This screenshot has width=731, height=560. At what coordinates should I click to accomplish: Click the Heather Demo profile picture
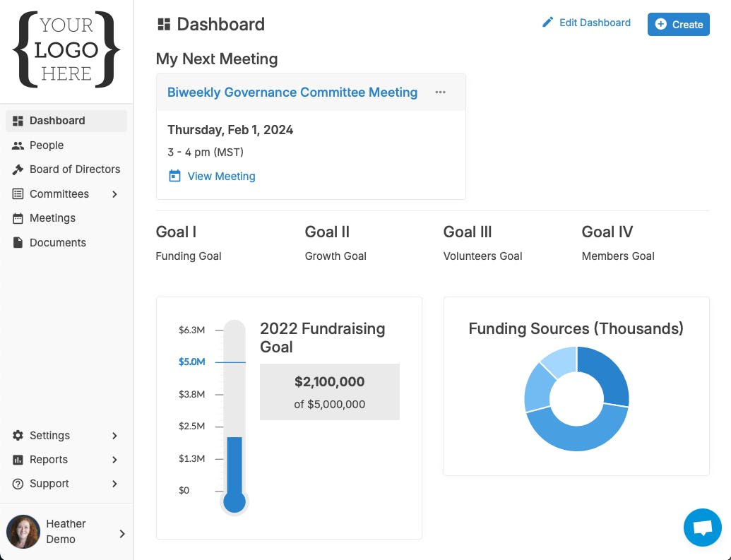23,531
